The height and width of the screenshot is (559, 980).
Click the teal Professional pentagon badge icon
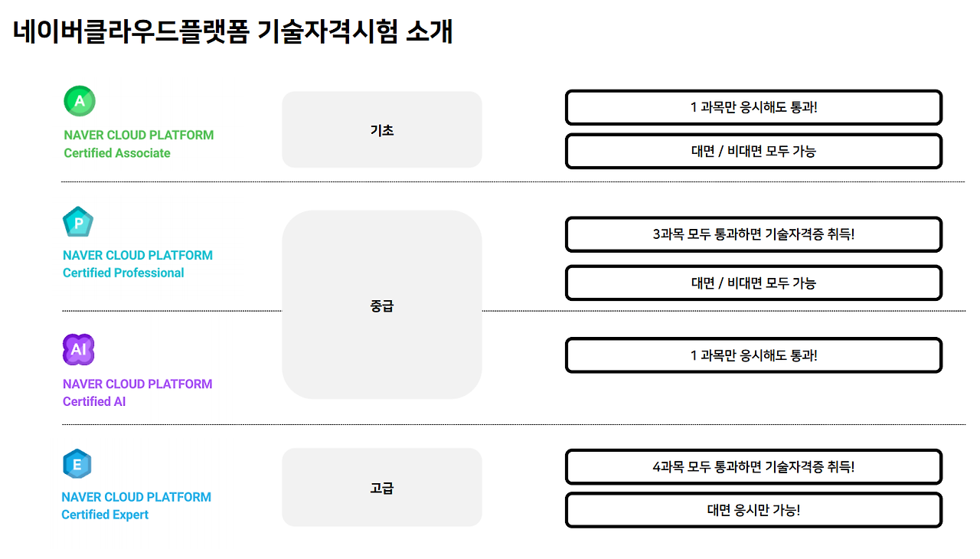[x=78, y=222]
